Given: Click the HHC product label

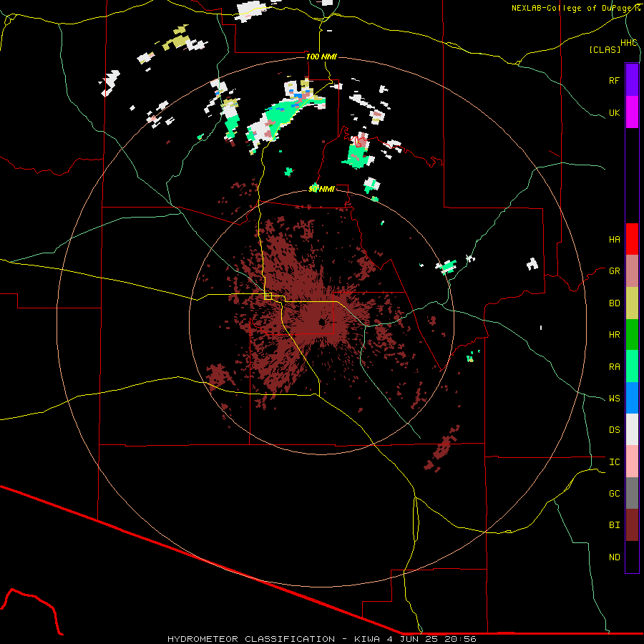Looking at the screenshot, I should coord(628,43).
